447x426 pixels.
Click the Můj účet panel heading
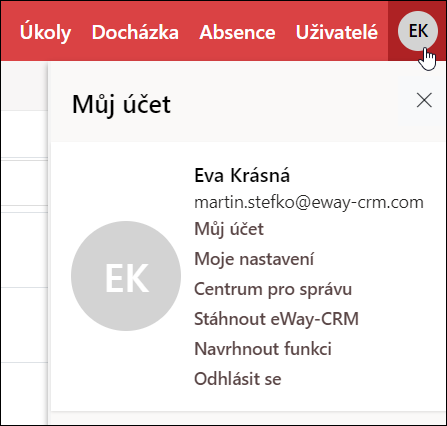[121, 105]
